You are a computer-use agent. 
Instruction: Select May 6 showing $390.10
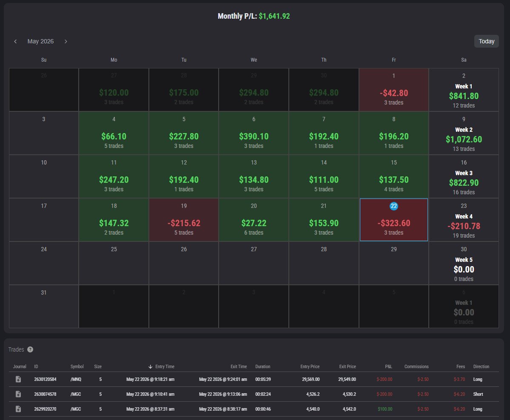tap(254, 133)
